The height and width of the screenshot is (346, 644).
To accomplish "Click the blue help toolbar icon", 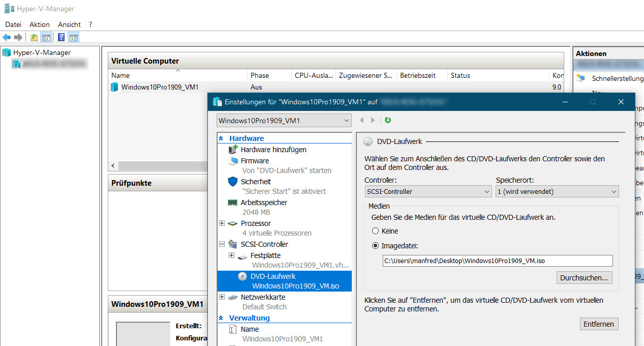I will pyautogui.click(x=61, y=37).
